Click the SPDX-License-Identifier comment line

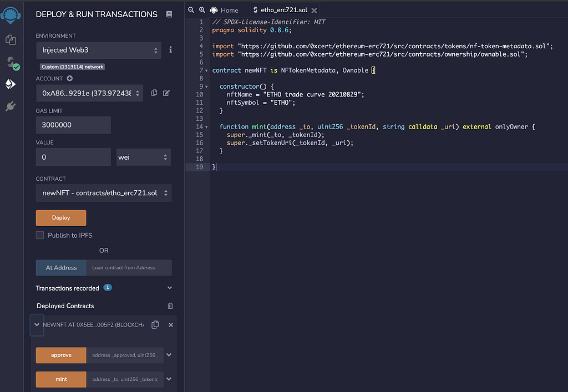(x=269, y=22)
